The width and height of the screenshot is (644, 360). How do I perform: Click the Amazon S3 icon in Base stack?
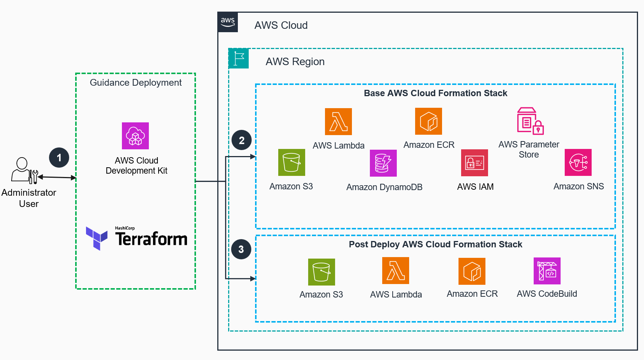292,162
